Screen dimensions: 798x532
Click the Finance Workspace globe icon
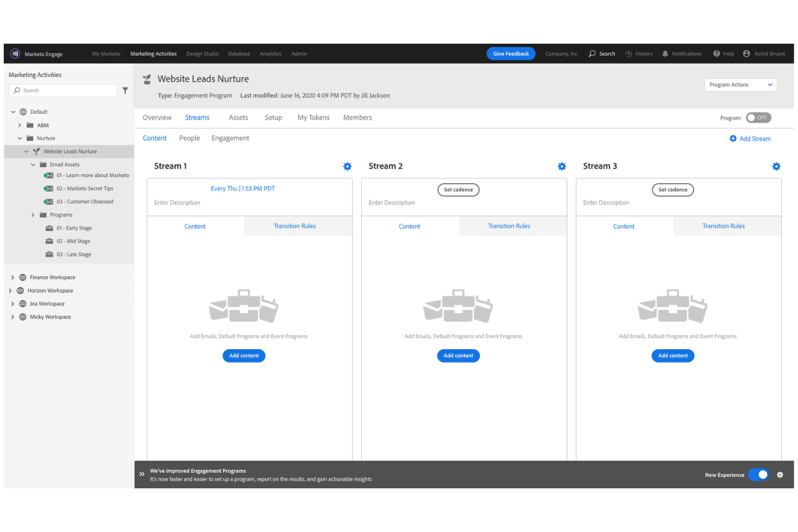tap(23, 277)
